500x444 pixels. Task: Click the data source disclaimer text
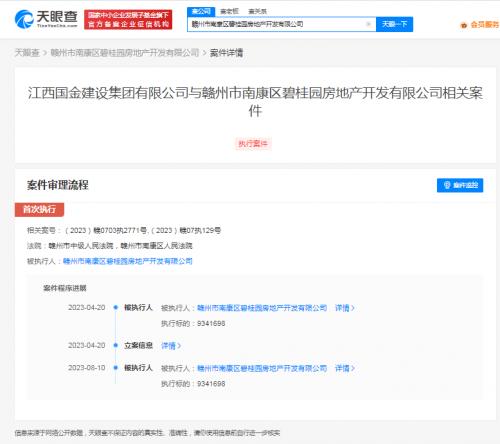pyautogui.click(x=147, y=433)
